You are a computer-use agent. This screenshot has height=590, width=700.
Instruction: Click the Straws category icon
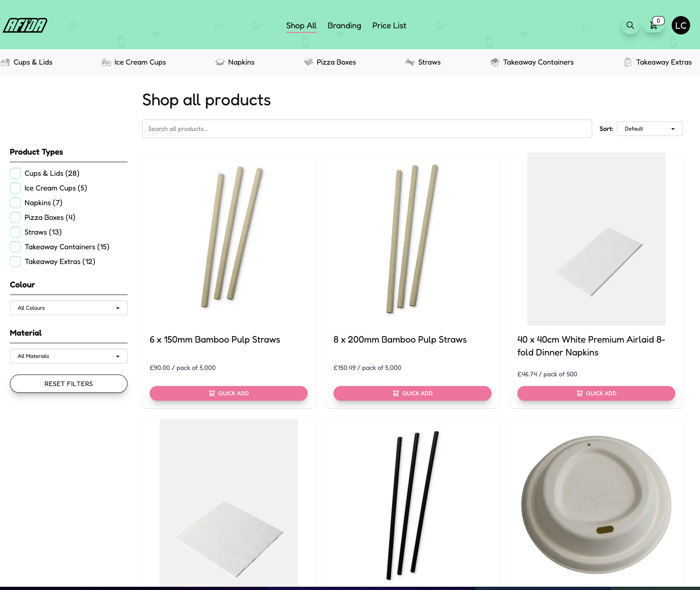(410, 62)
